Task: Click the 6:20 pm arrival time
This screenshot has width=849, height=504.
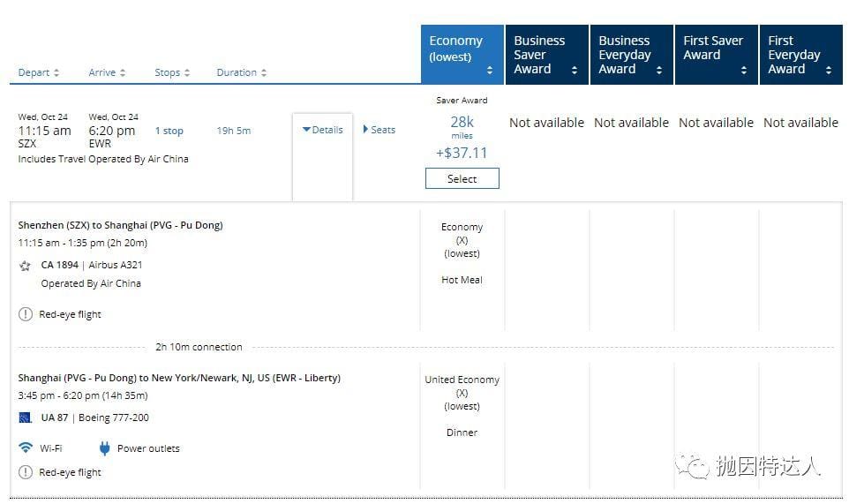Action: [112, 131]
